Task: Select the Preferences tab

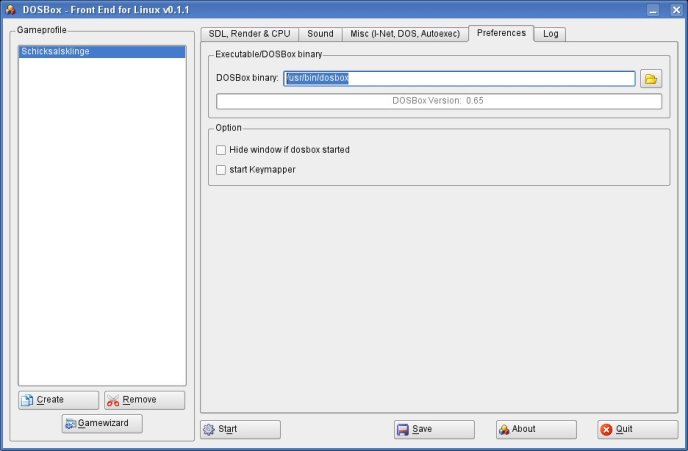Action: 501,33
